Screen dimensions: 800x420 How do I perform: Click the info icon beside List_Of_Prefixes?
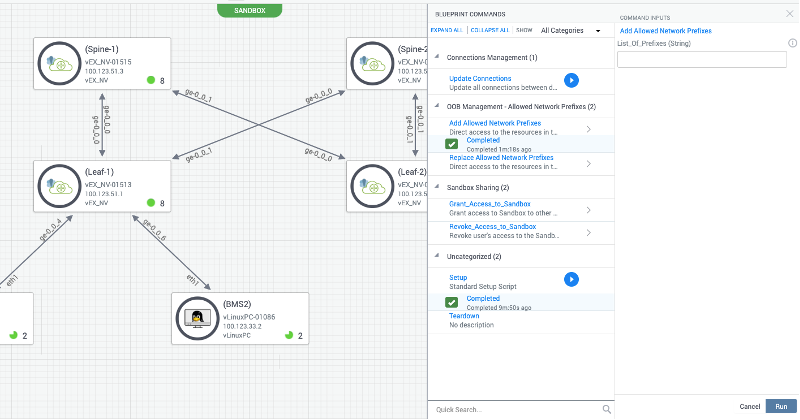(x=792, y=43)
